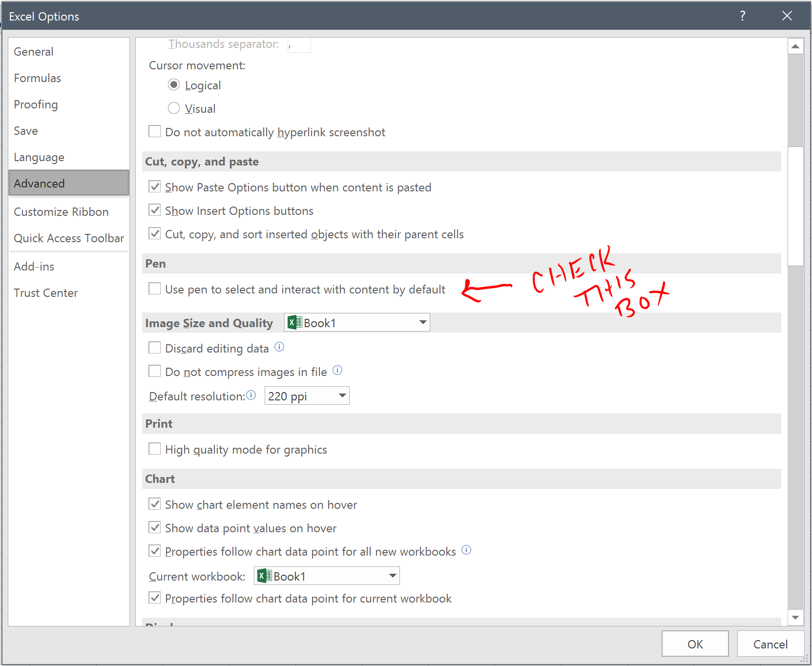Click info icon next to Default resolution
Image resolution: width=812 pixels, height=666 pixels.
pos(251,395)
